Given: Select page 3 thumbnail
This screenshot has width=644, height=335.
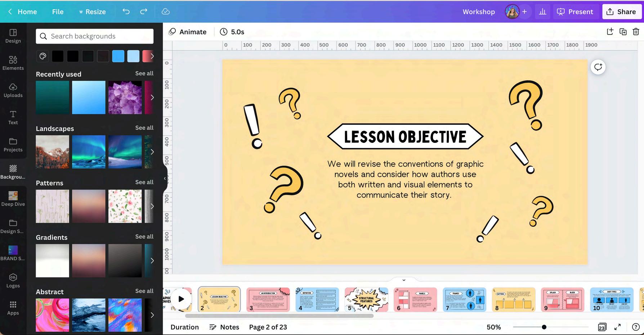Looking at the screenshot, I should 268,299.
